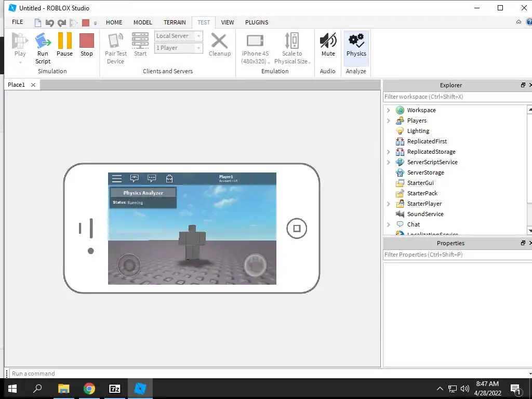Click the ServerScriptService icon
This screenshot has height=399, width=532.
[400, 162]
